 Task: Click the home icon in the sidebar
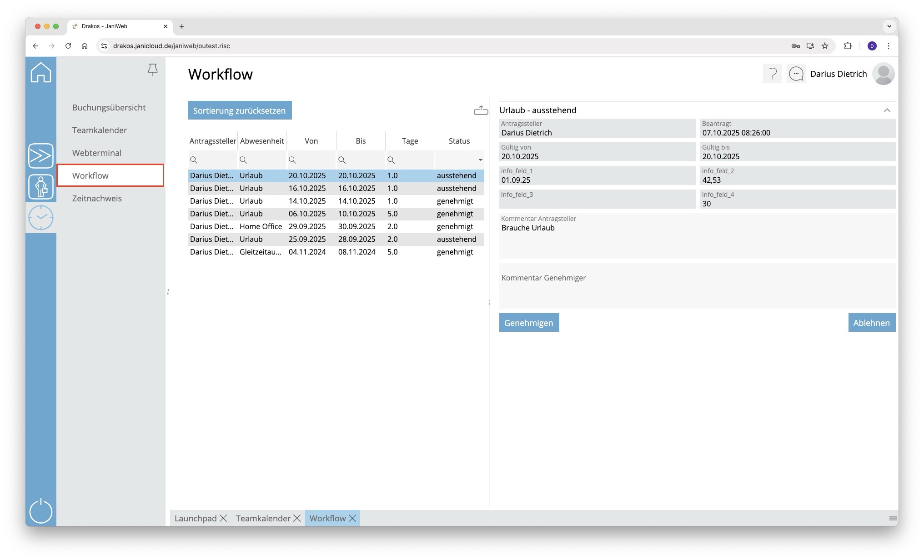41,73
